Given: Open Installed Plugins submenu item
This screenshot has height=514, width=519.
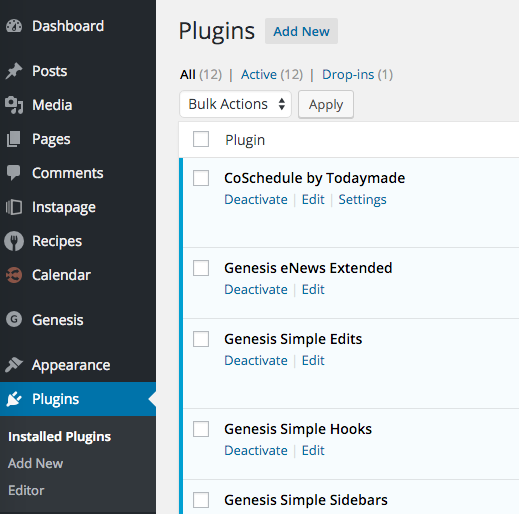Looking at the screenshot, I should pyautogui.click(x=59, y=437).
